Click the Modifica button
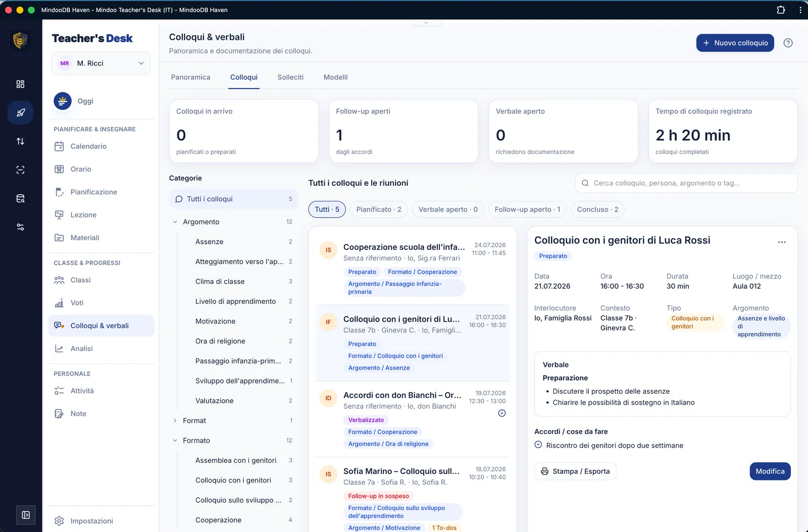 770,471
